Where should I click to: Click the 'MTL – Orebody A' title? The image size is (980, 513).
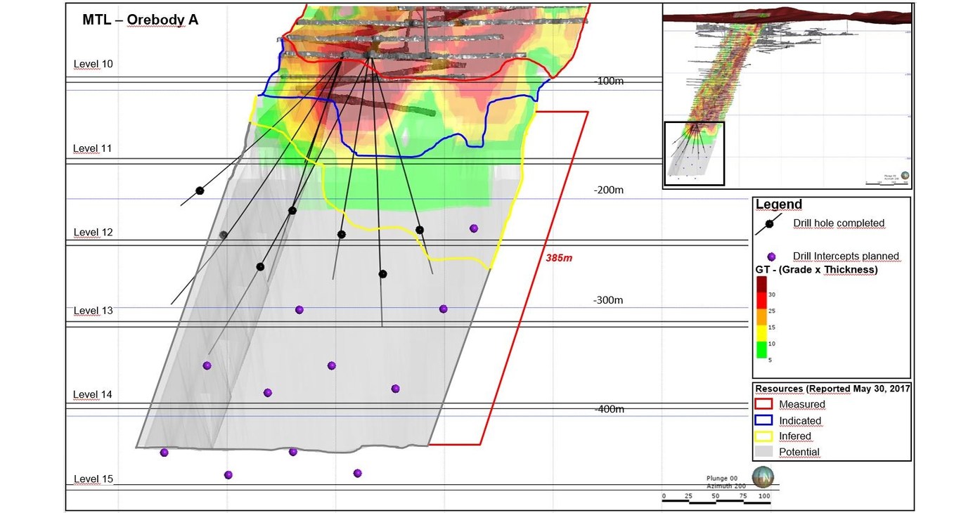click(141, 20)
